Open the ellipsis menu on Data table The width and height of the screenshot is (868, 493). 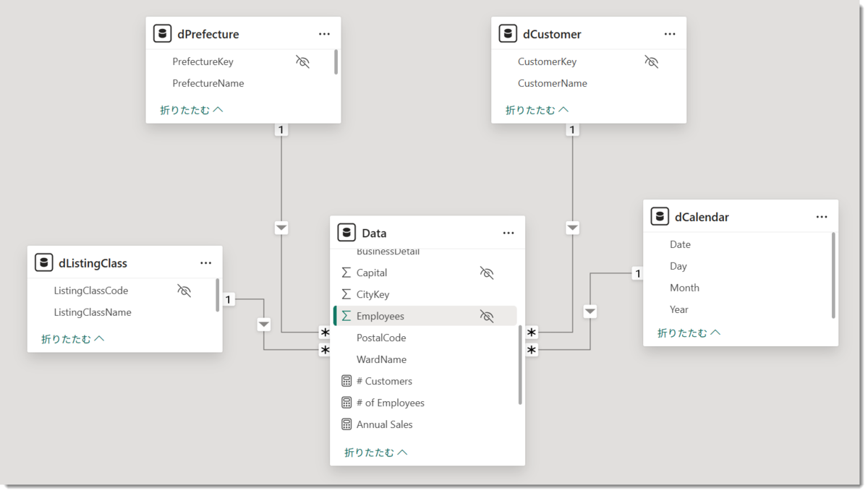coord(509,233)
